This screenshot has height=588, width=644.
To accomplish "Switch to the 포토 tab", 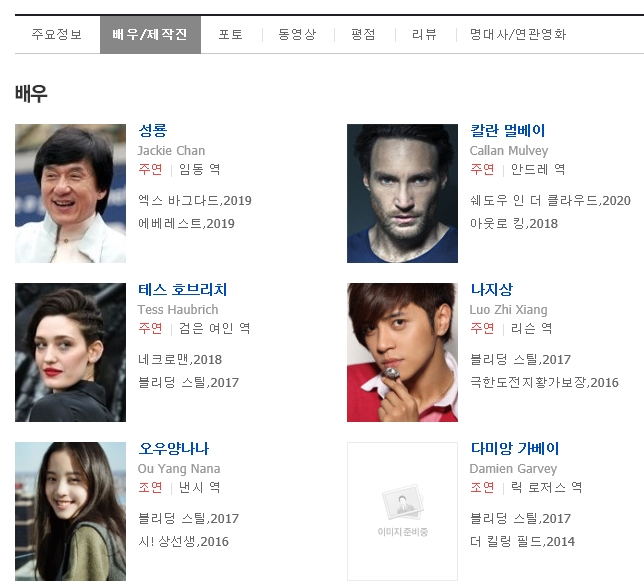I will pyautogui.click(x=231, y=34).
